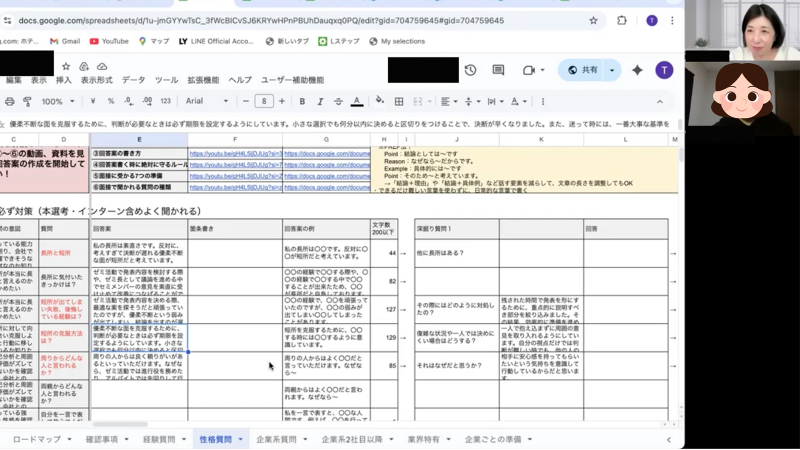This screenshot has width=800, height=450.
Task: Open the Google account avatar T
Action: [664, 70]
